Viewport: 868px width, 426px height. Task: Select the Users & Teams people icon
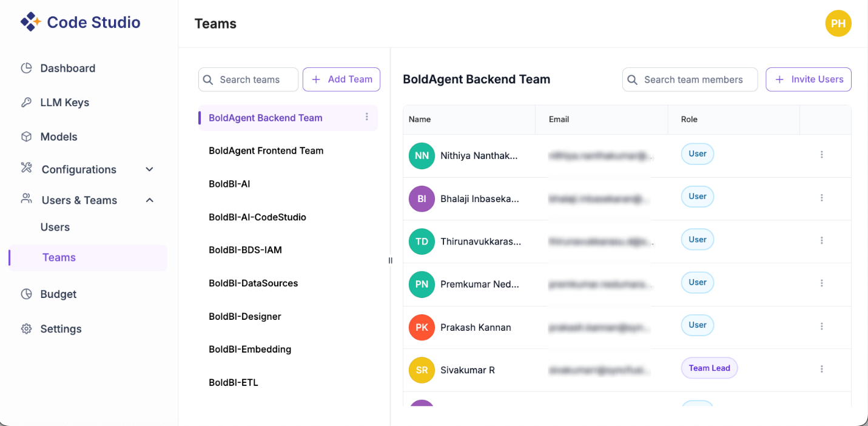pyautogui.click(x=27, y=200)
